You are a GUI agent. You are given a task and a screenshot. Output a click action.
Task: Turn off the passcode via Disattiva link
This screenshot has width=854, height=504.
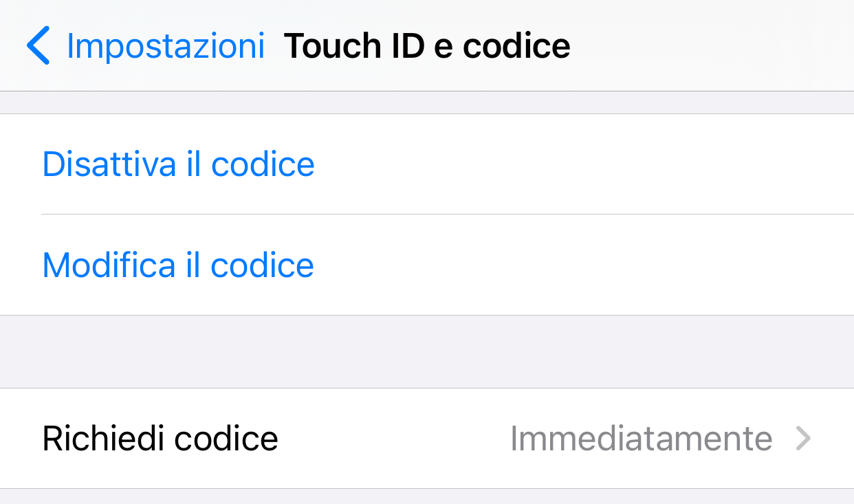point(179,164)
